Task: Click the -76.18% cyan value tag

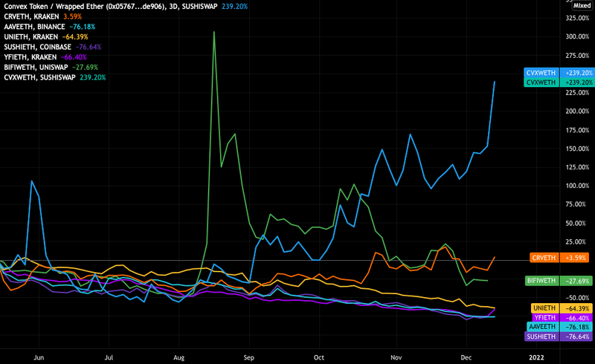Action: coord(577,327)
